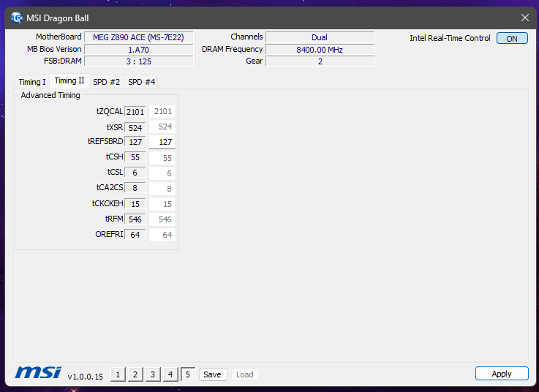Click the tRFM second-column 546 value
Image resolution: width=539 pixels, height=392 pixels.
point(162,219)
